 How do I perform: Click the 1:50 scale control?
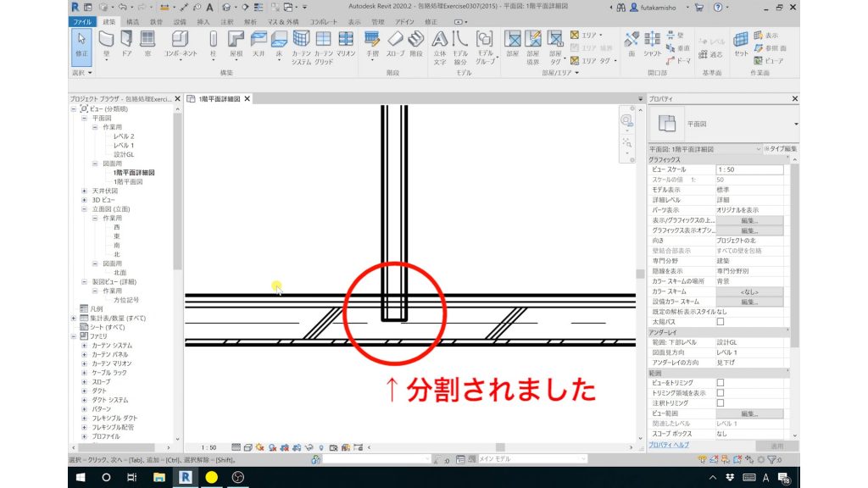point(210,447)
